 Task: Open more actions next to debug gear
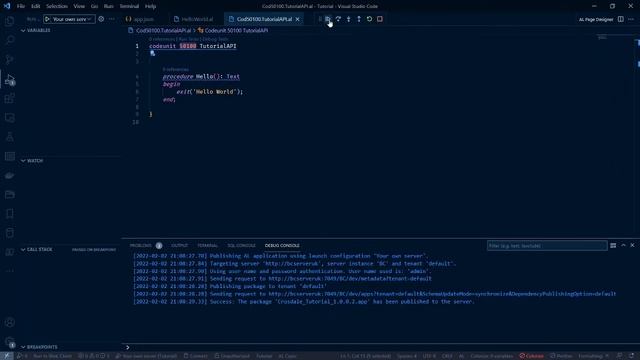click(x=111, y=19)
